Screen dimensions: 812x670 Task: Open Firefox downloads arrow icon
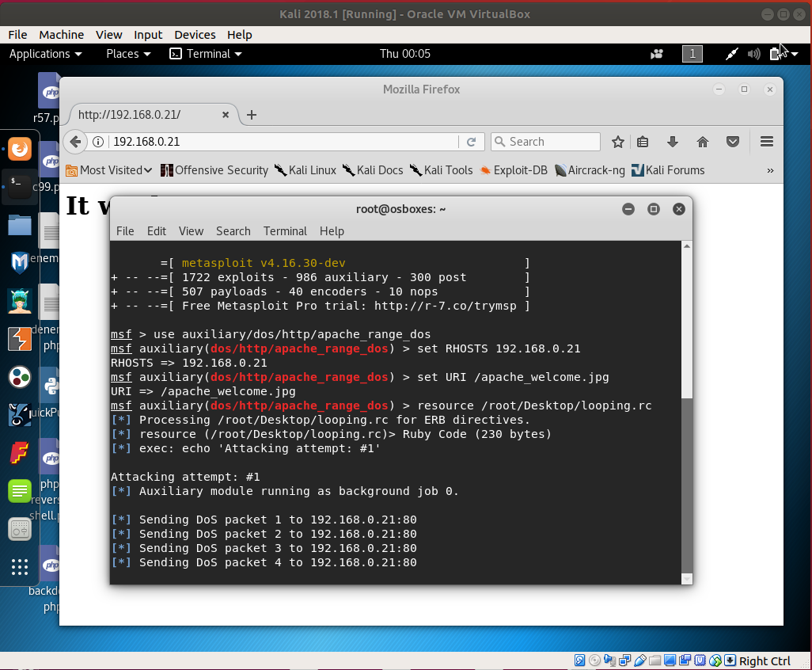point(672,142)
